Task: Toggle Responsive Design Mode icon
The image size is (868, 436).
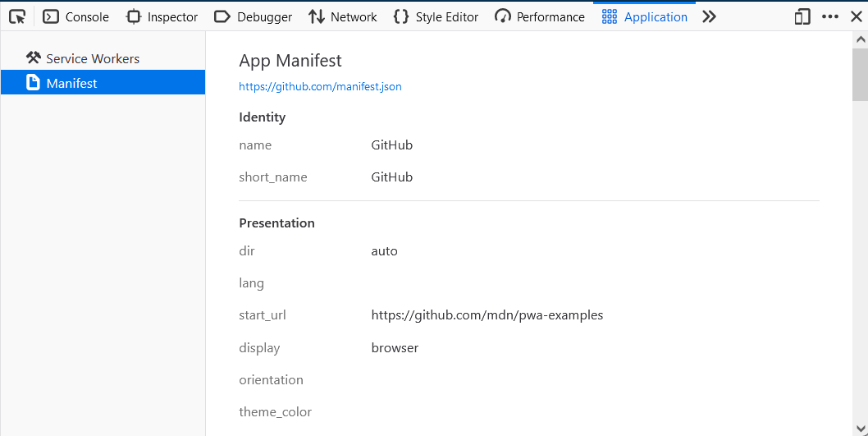Action: click(802, 16)
